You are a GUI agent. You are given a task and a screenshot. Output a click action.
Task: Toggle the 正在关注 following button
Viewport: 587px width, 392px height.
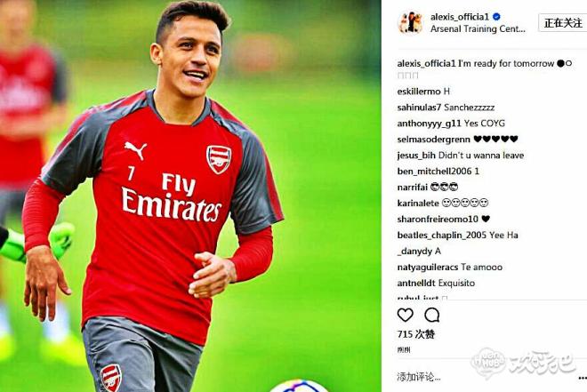[x=563, y=23]
